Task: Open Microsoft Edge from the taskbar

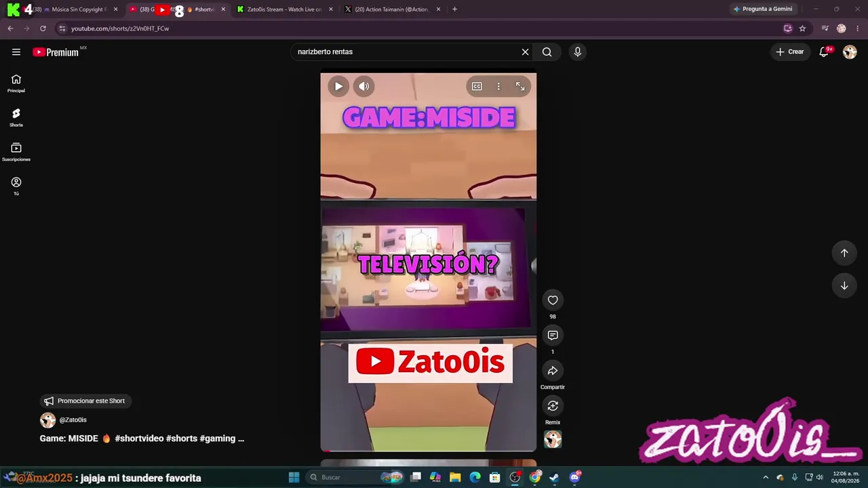Action: click(x=475, y=477)
